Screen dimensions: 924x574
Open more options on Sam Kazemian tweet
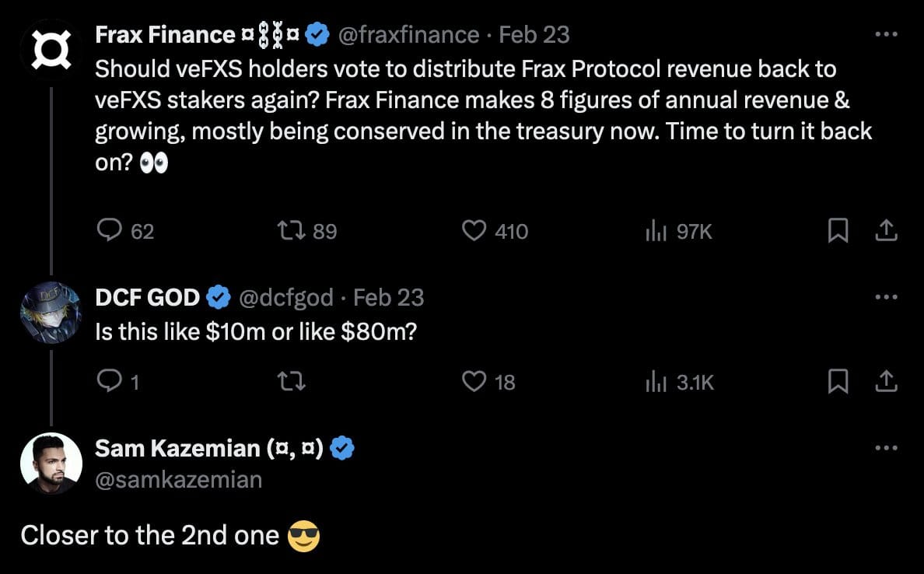(x=887, y=448)
